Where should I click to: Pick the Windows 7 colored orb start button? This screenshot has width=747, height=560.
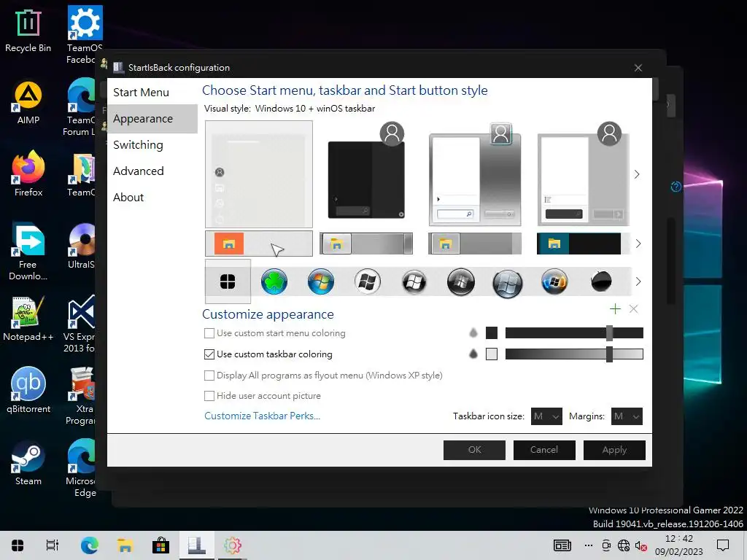[x=321, y=281]
